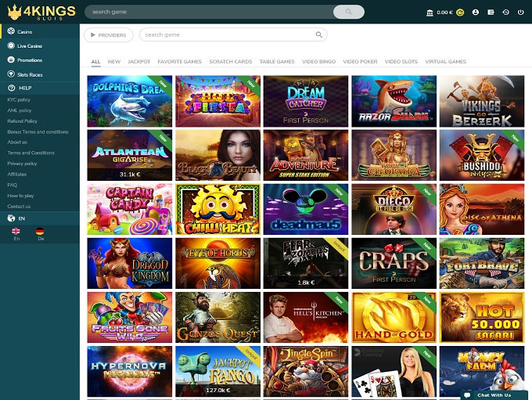Click the top search magnifier button
This screenshot has width=532, height=400.
tap(348, 12)
